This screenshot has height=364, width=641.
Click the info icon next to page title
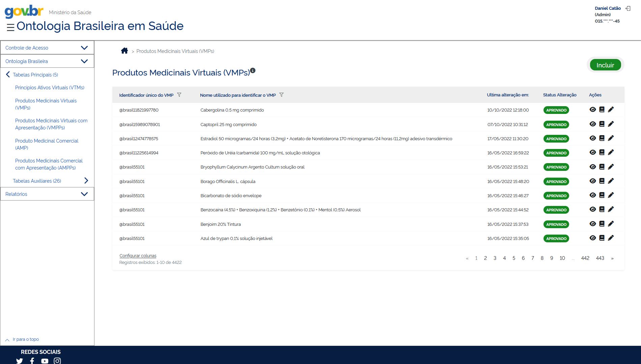(253, 70)
